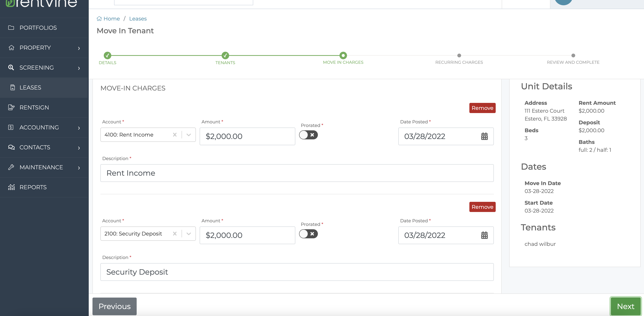644x316 pixels.
Task: Open calendar picker for Security Deposit date
Action: 484,235
